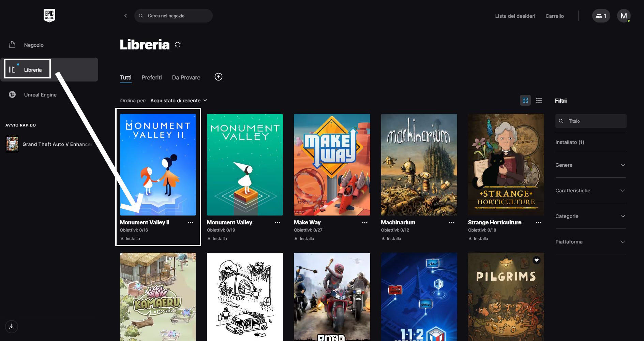
Task: Open Lista dei desideri
Action: click(x=515, y=16)
